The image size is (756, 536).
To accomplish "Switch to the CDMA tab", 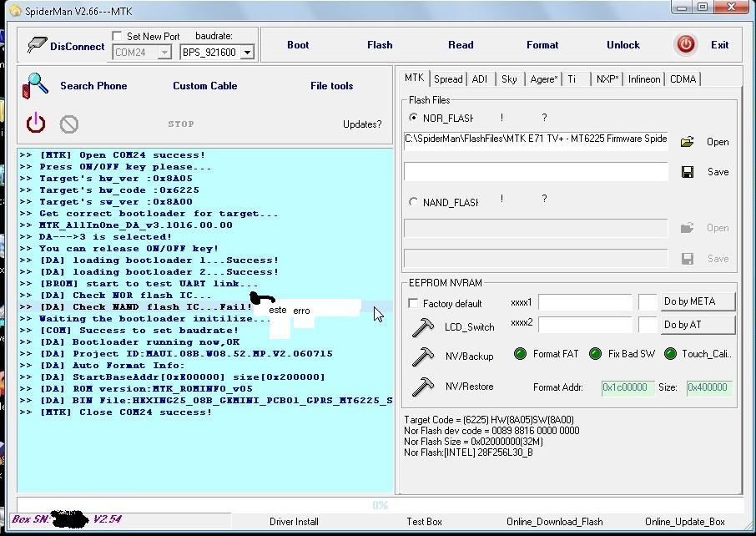I will coord(683,79).
